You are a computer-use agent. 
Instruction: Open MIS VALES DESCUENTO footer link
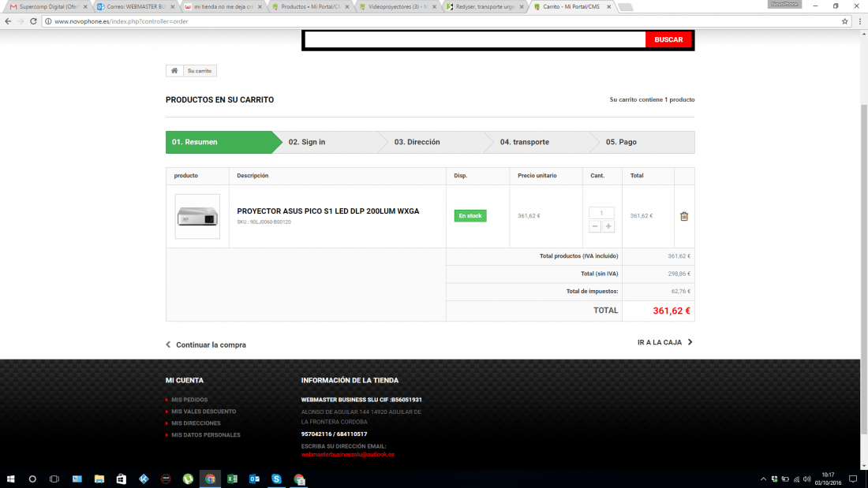[204, 412]
